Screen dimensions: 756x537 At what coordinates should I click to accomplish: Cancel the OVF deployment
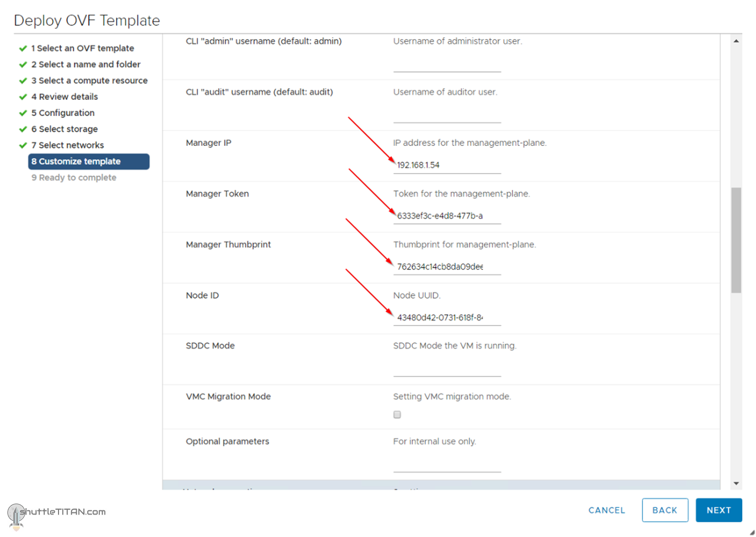pyautogui.click(x=607, y=510)
